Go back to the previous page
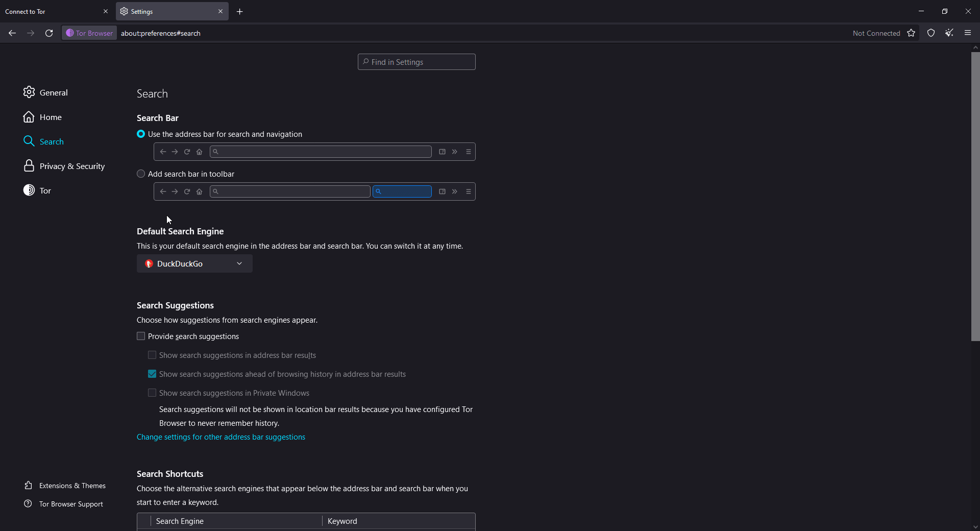The image size is (980, 531). pyautogui.click(x=12, y=33)
